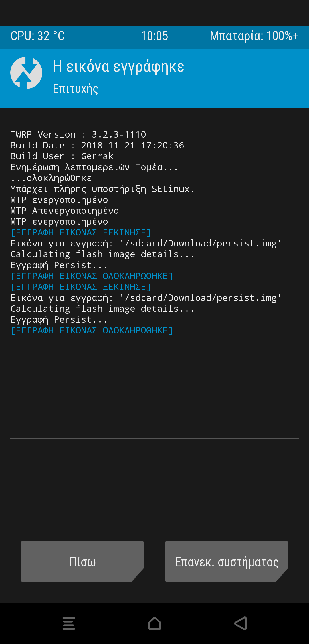Image resolution: width=309 pixels, height=644 pixels.
Task: Click the SELinux support log line
Action: point(102,189)
